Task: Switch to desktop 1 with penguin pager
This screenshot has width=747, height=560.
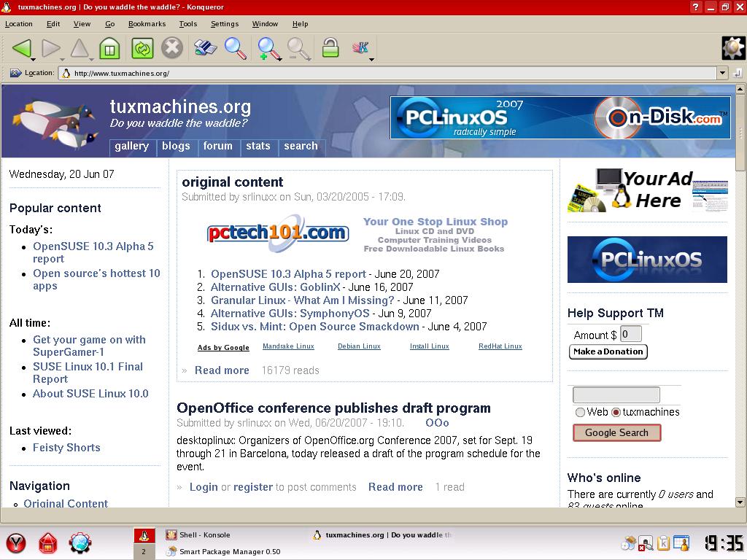Action: click(144, 536)
